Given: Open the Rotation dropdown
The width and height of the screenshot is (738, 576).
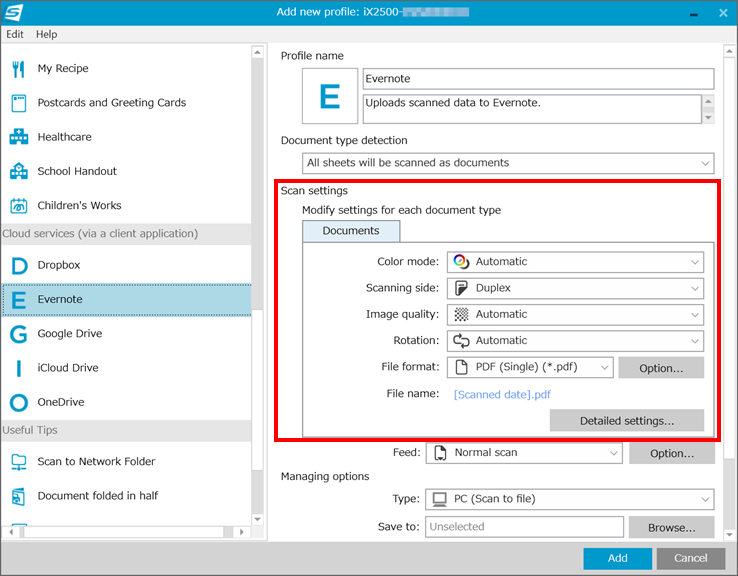Looking at the screenshot, I should click(x=575, y=341).
